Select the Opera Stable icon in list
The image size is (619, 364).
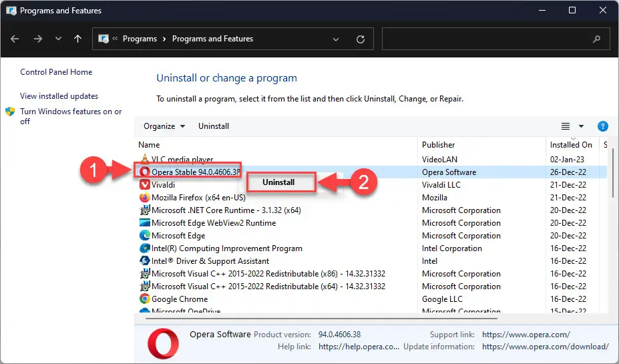tap(145, 172)
